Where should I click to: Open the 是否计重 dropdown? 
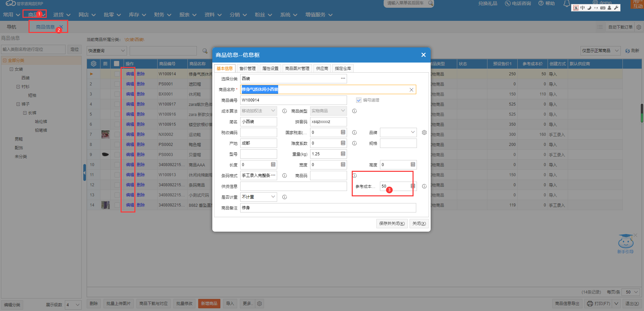coord(258,197)
